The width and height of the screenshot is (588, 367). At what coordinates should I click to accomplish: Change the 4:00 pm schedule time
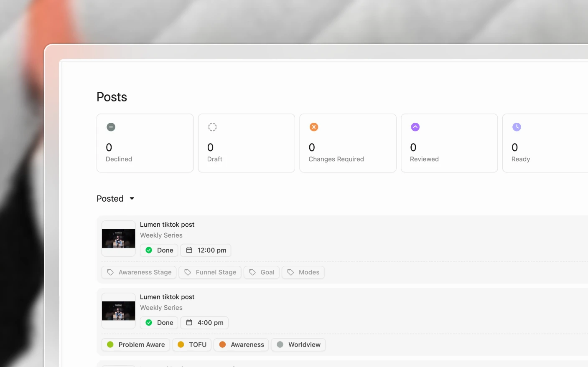click(204, 322)
